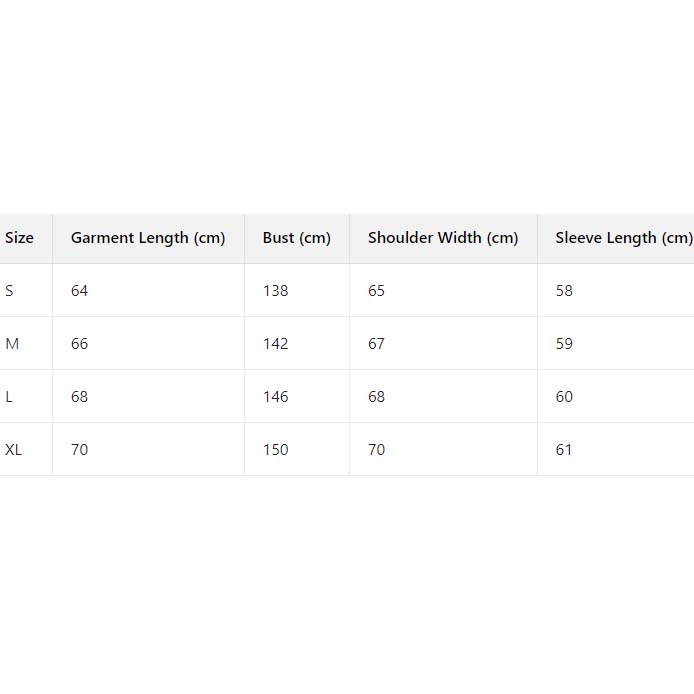Click garment length value 64

[80, 291]
